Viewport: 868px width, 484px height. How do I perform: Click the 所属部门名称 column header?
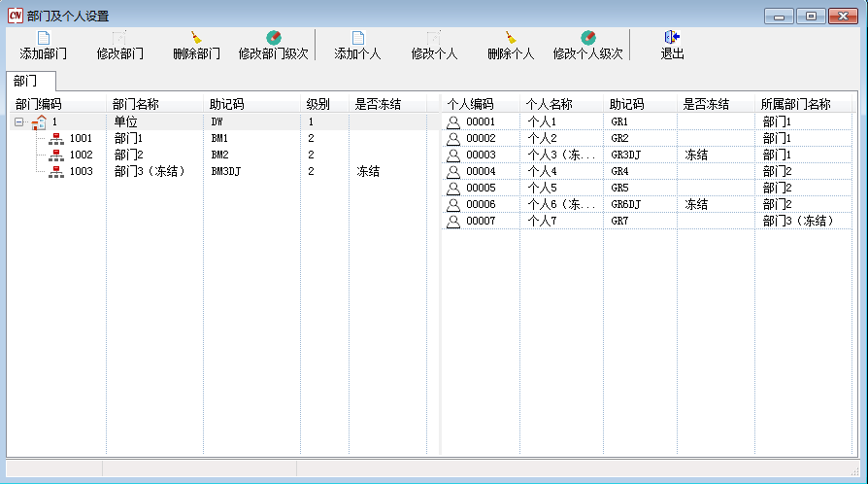tap(795, 104)
